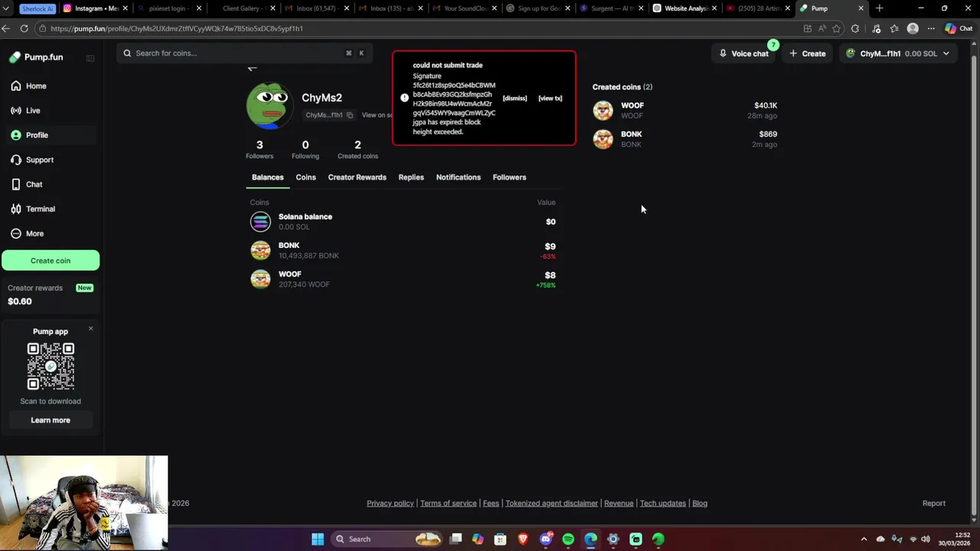This screenshot has width=980, height=551.
Task: Open the WOOF coin icon in Created coins
Action: tap(603, 110)
